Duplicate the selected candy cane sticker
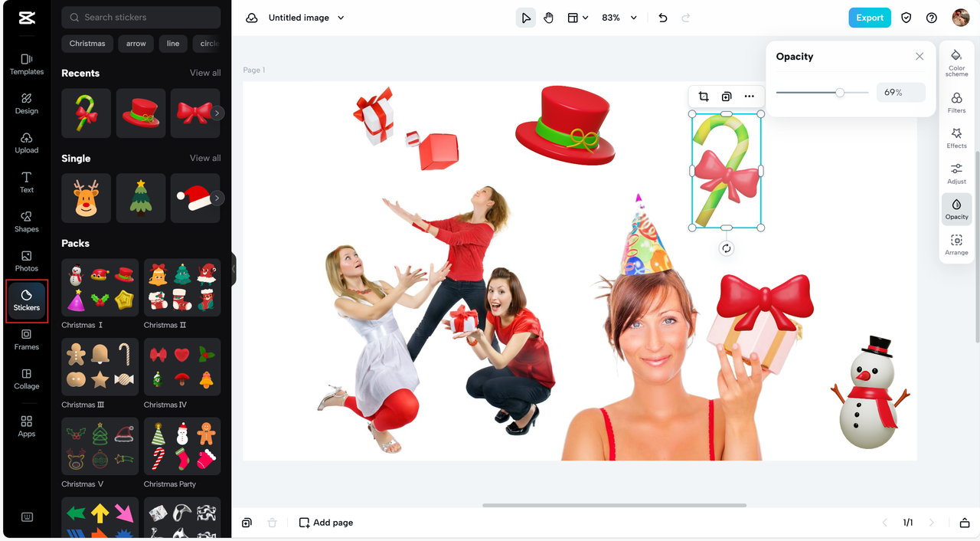This screenshot has height=541, width=980. click(x=727, y=97)
